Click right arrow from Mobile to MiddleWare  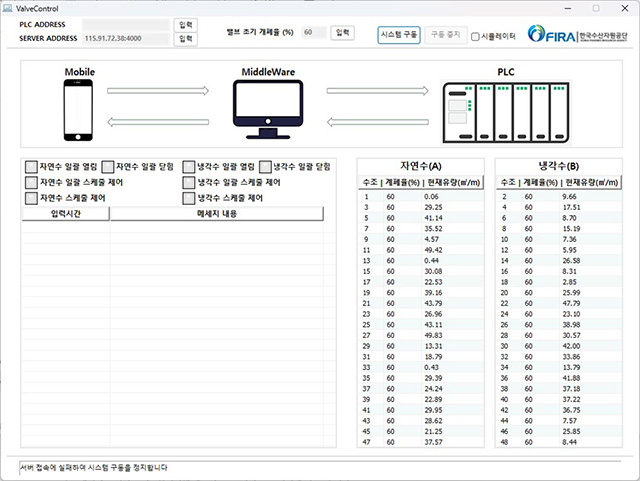158,91
